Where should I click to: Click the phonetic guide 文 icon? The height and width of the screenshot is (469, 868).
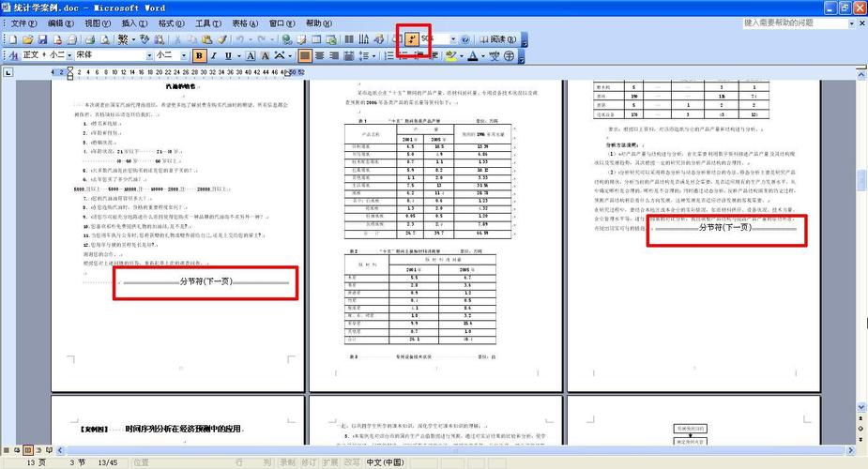(x=495, y=55)
